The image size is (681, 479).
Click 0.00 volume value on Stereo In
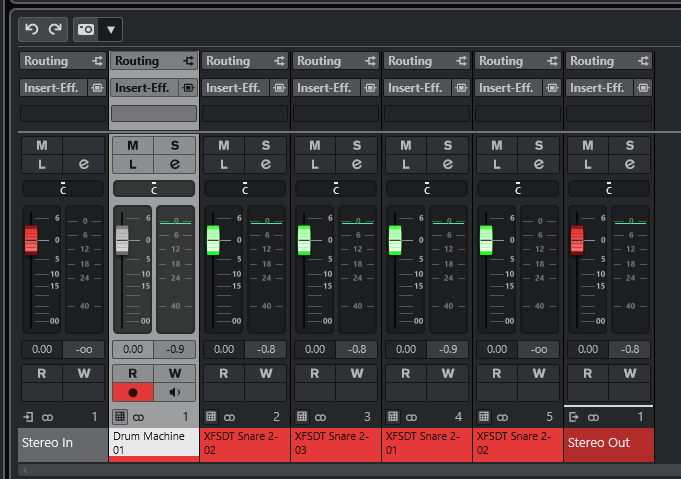pos(42,350)
